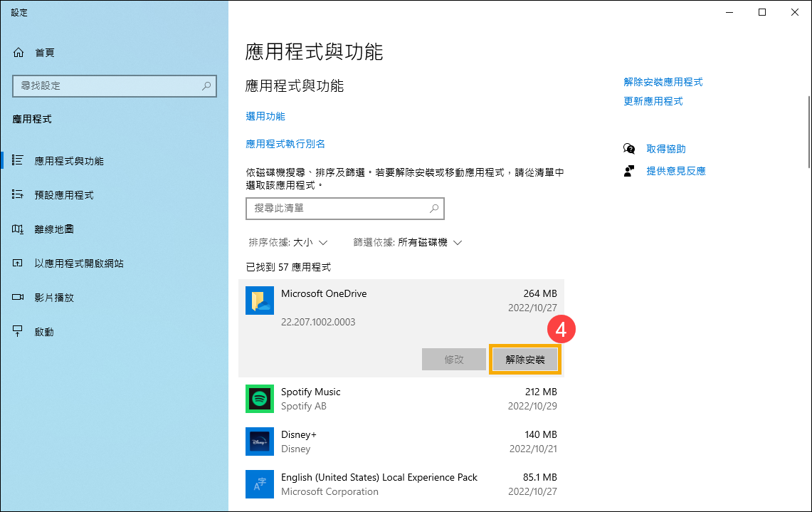Viewport: 812px width, 512px height.
Task: Open the 影片播放 sidebar page
Action: pos(115,298)
